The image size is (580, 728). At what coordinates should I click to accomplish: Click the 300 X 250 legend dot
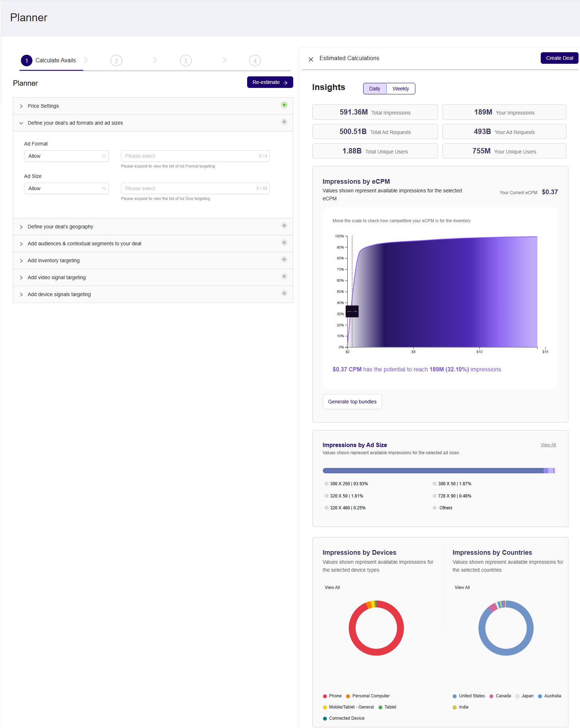coord(326,484)
